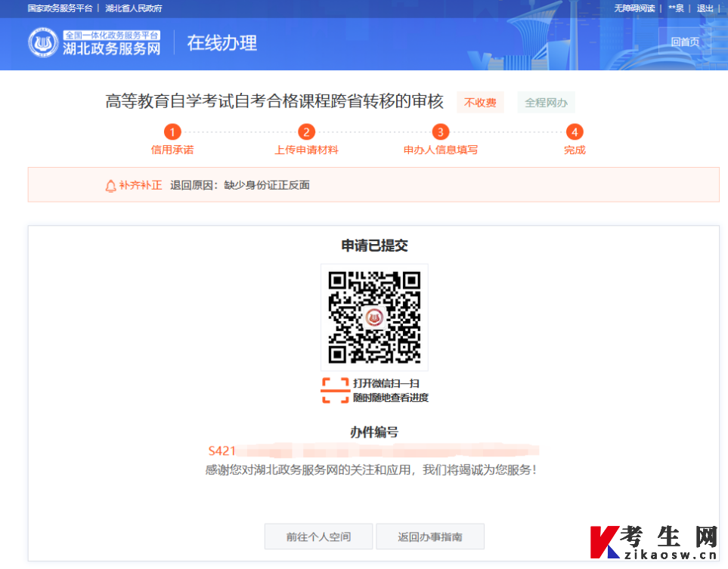The height and width of the screenshot is (569, 728).
Task: Click the 回首页 button
Action: coord(685,42)
